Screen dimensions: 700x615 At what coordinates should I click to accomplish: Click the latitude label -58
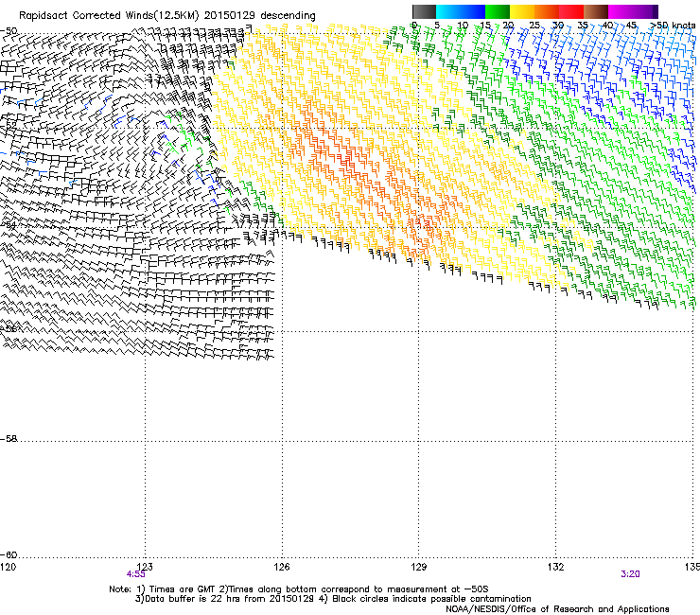pyautogui.click(x=9, y=439)
